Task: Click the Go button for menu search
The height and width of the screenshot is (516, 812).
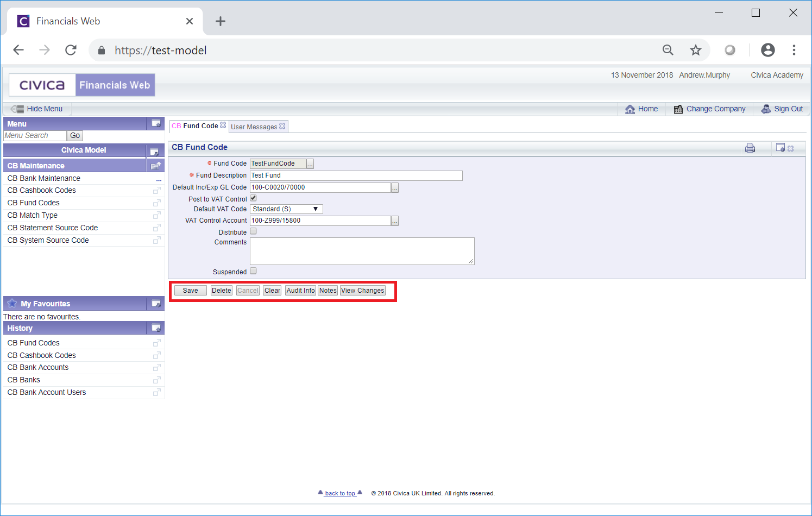Action: pyautogui.click(x=75, y=136)
